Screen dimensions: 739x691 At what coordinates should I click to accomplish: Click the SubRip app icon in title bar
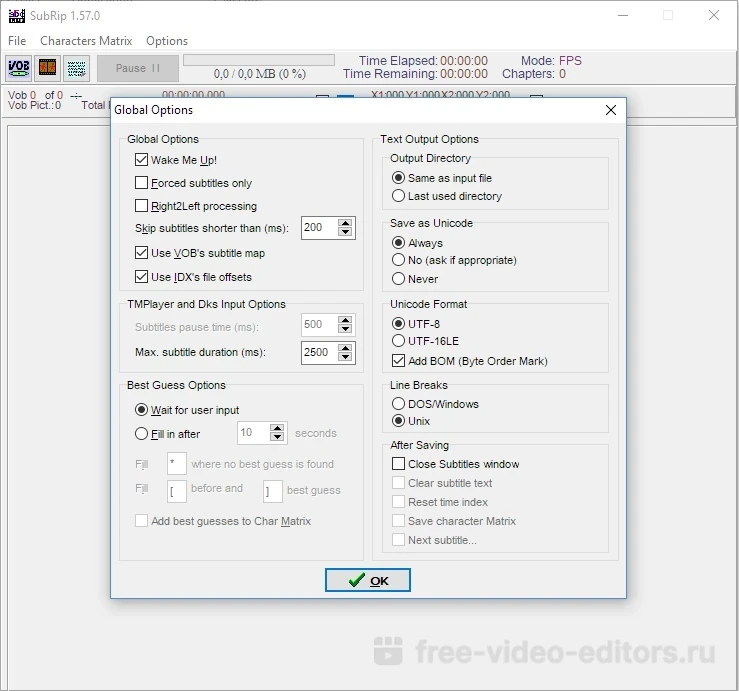click(x=16, y=16)
